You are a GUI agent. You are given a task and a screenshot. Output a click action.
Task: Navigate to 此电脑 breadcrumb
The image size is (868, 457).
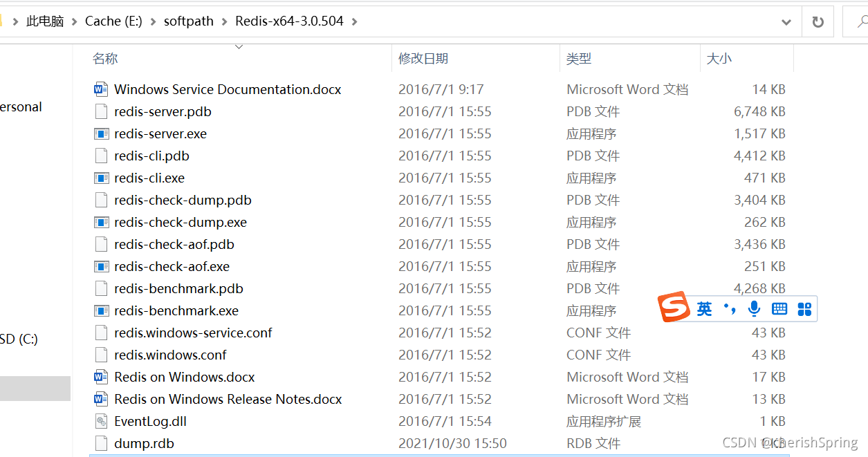[x=45, y=21]
